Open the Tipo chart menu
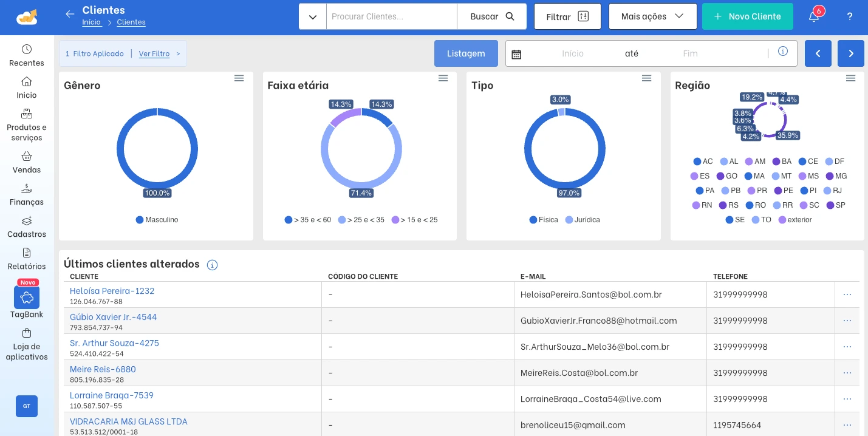868x436 pixels. [x=647, y=78]
